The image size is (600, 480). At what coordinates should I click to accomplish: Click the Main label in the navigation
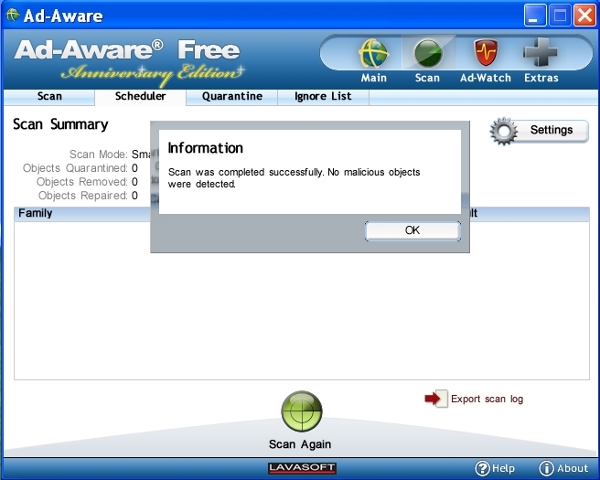373,78
